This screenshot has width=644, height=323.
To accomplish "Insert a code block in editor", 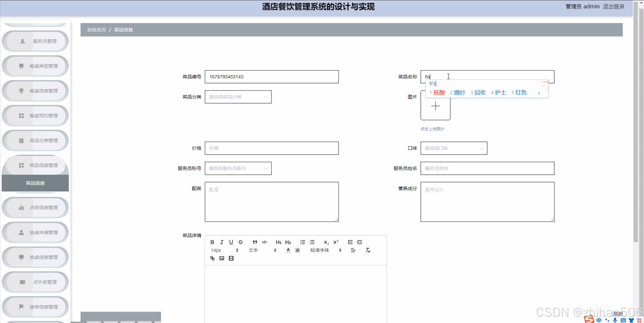I will 264,242.
